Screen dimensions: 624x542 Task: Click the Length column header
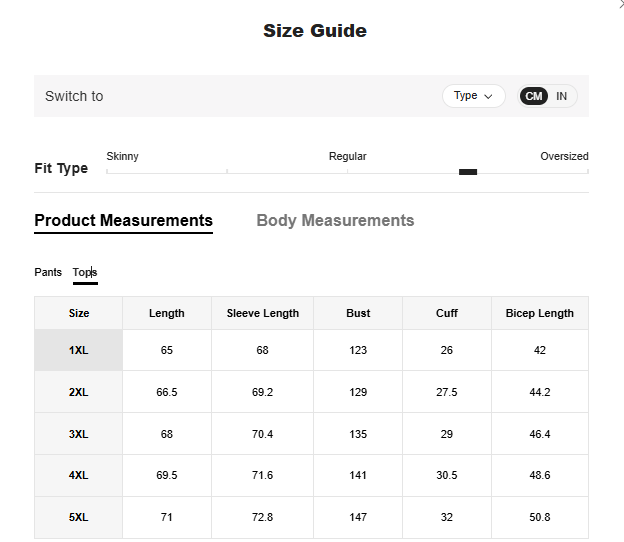pos(167,313)
